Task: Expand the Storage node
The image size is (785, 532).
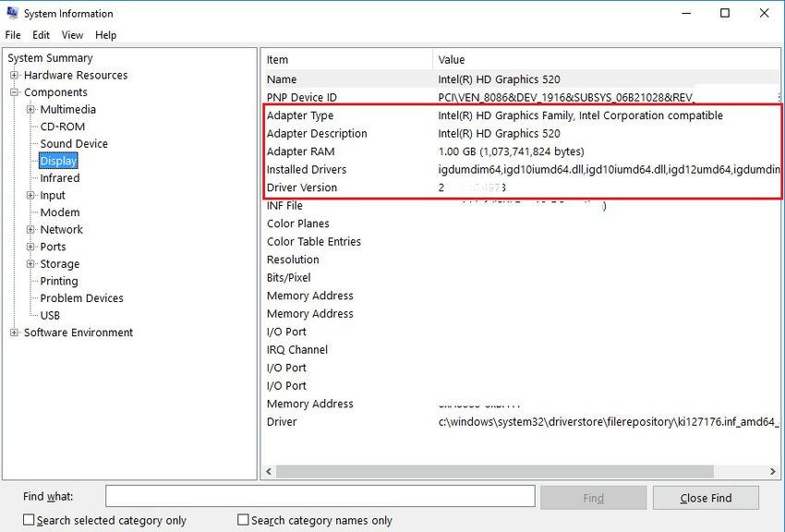Action: tap(30, 264)
